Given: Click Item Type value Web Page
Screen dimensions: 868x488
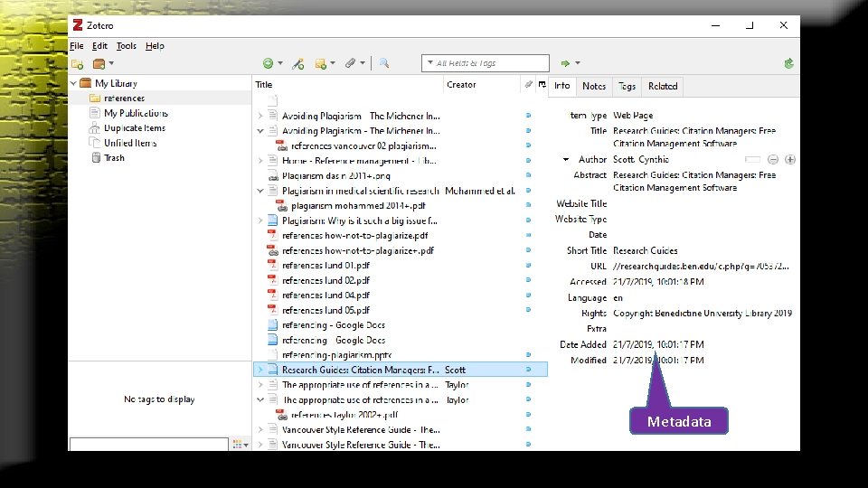Looking at the screenshot, I should pos(633,115).
